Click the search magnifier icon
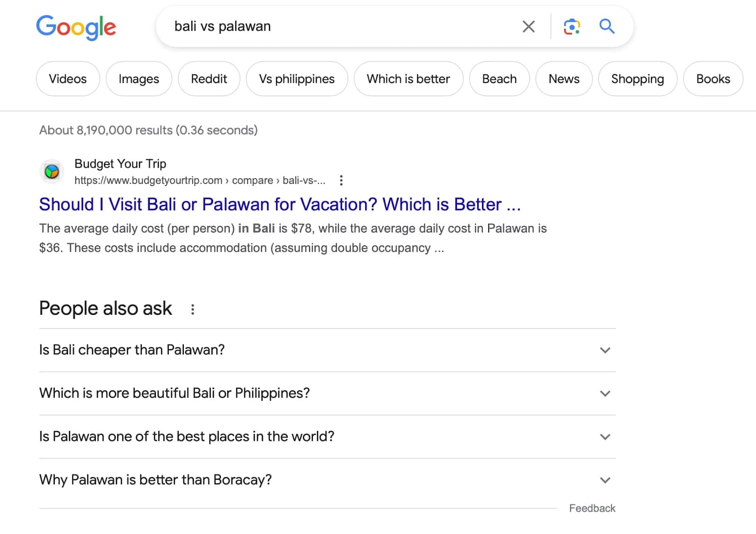Screen dimensions: 756x534 (606, 27)
